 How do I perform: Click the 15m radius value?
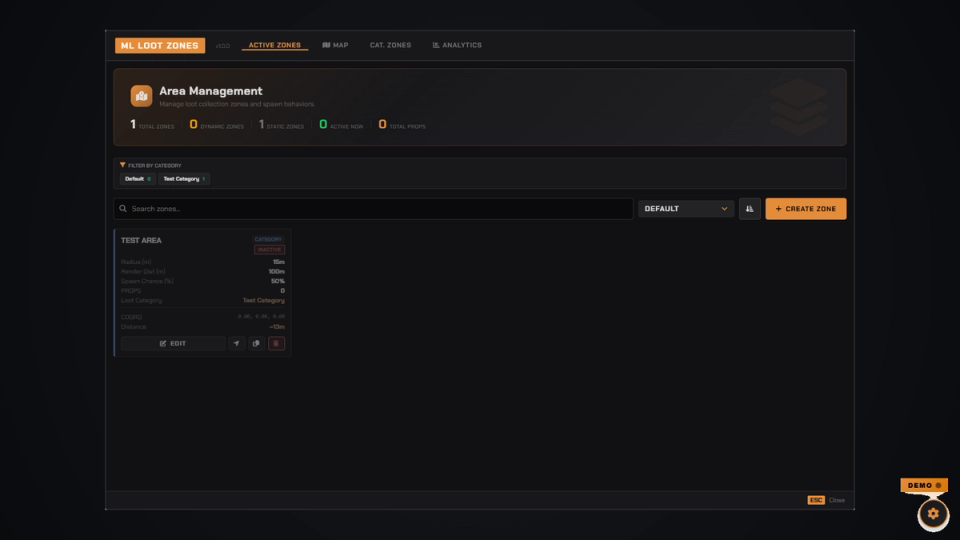tap(279, 262)
